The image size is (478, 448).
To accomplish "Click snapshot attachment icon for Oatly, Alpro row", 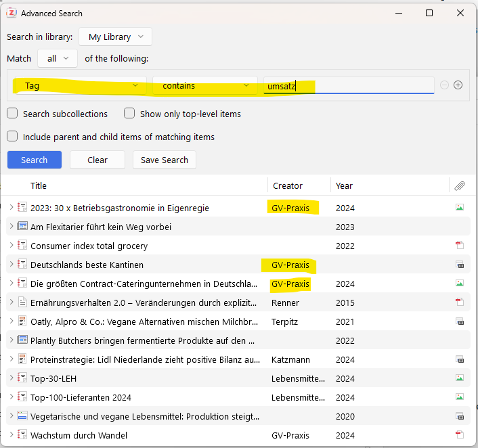I will click(x=460, y=321).
